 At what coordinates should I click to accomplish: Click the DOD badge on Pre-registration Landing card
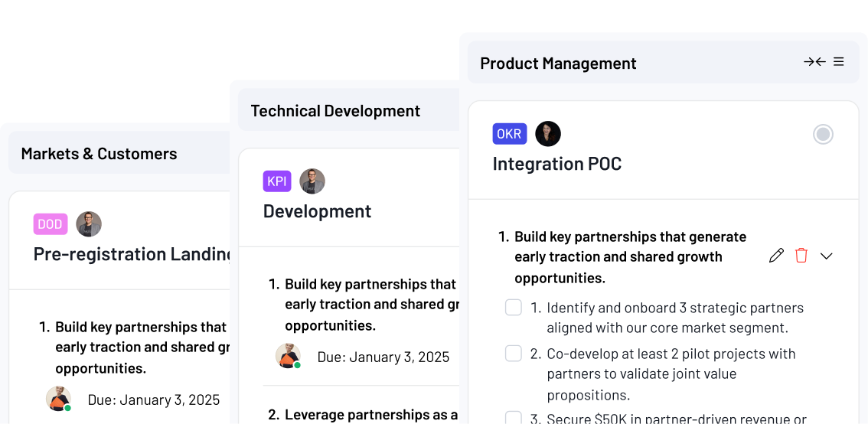tap(51, 224)
